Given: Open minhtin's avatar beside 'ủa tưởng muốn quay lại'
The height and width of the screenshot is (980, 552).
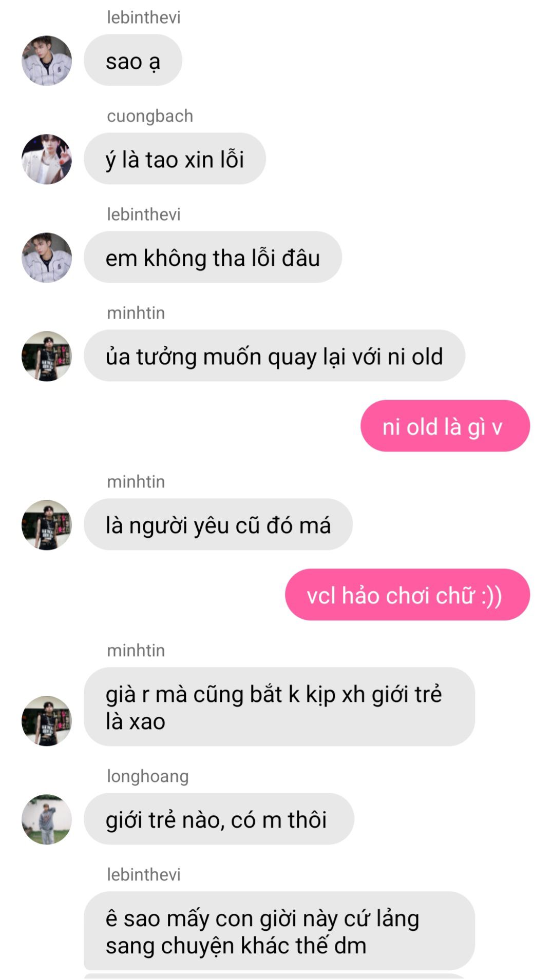Looking at the screenshot, I should click(x=47, y=356).
